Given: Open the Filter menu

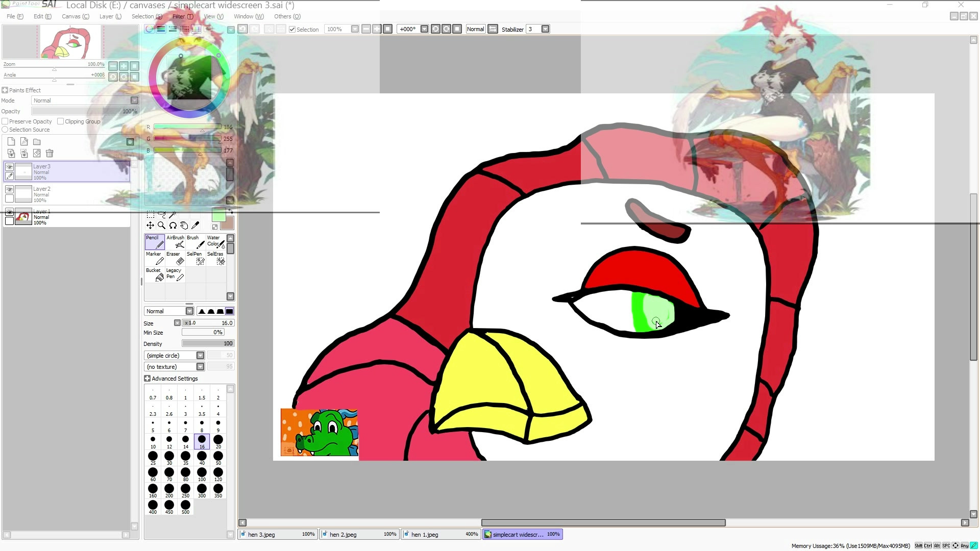Looking at the screenshot, I should [x=183, y=16].
